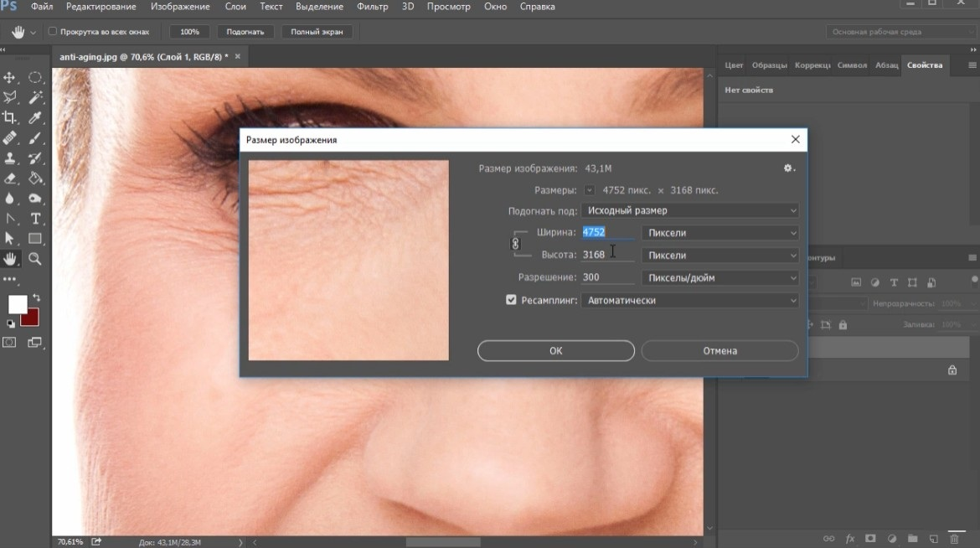Create a new group folder icon
The height and width of the screenshot is (548, 980).
point(912,538)
